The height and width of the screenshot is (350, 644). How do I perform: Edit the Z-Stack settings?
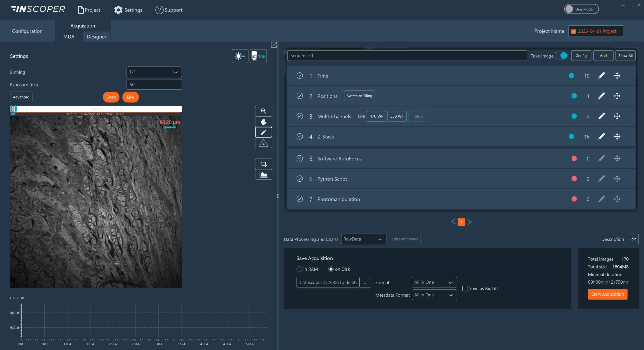coord(601,137)
